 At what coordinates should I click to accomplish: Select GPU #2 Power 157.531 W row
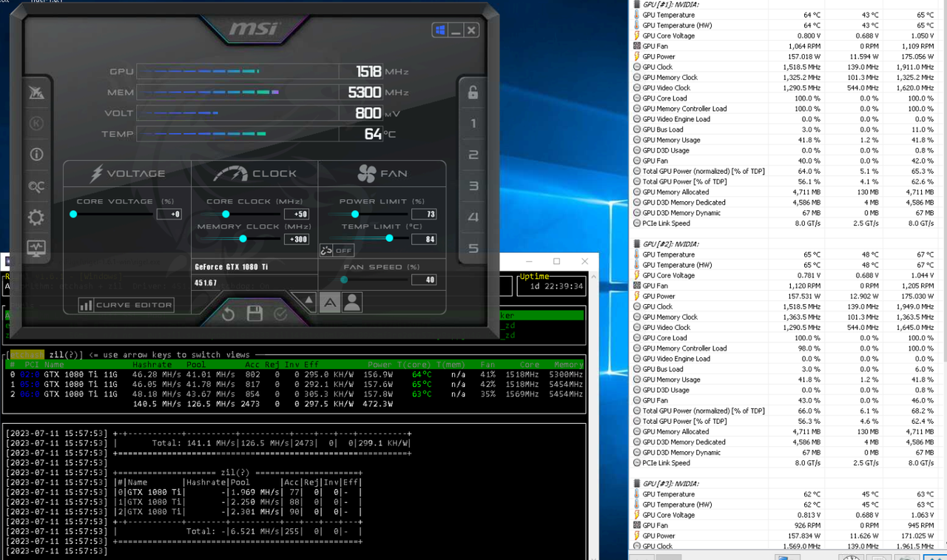pyautogui.click(x=788, y=296)
